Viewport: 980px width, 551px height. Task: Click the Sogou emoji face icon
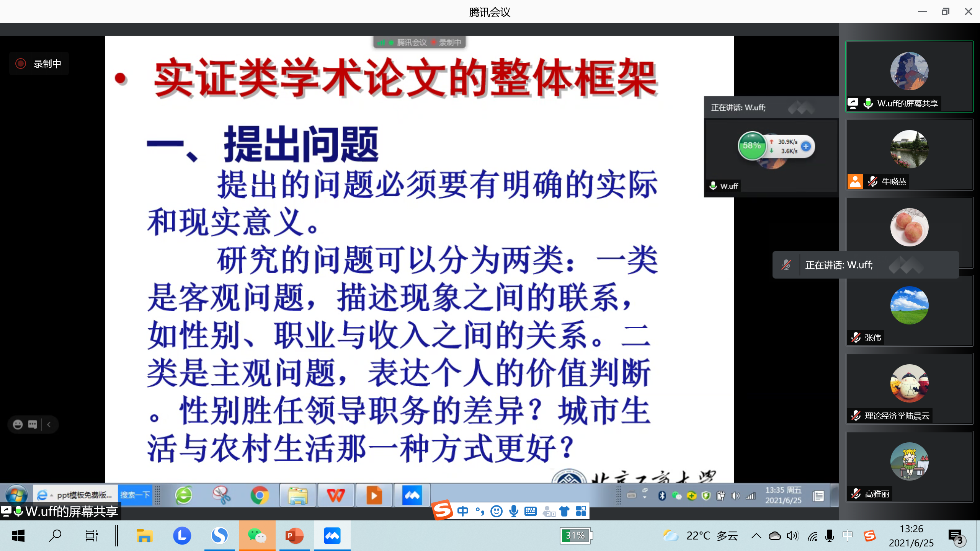[497, 511]
